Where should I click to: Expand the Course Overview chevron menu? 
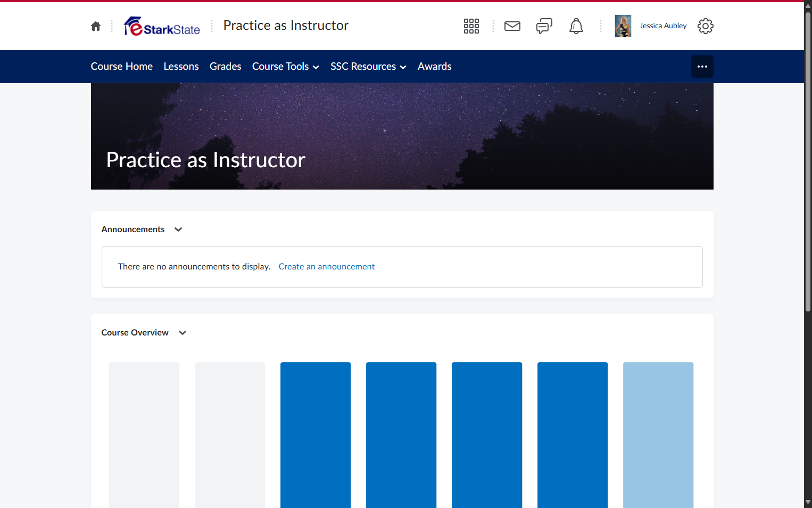click(x=183, y=333)
